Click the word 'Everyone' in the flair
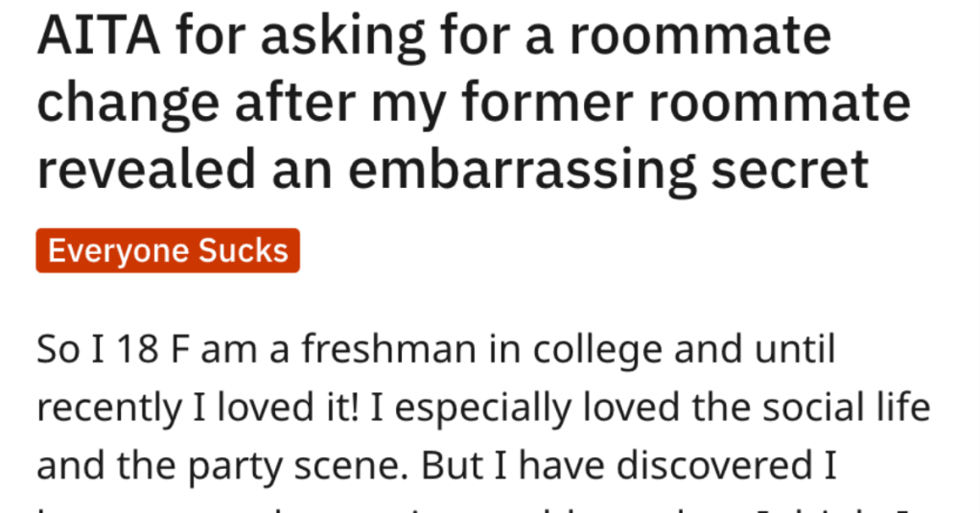Image resolution: width=980 pixels, height=513 pixels. coord(118,251)
